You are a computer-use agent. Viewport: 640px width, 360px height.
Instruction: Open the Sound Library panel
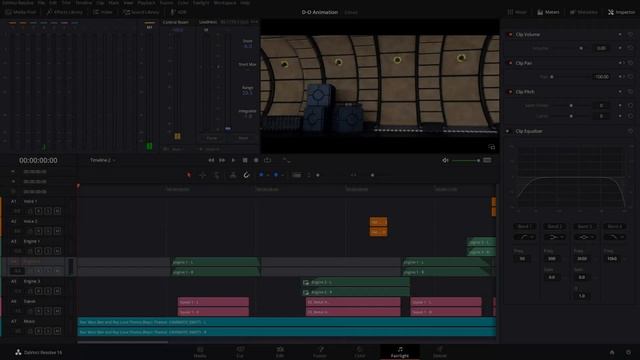pos(141,12)
